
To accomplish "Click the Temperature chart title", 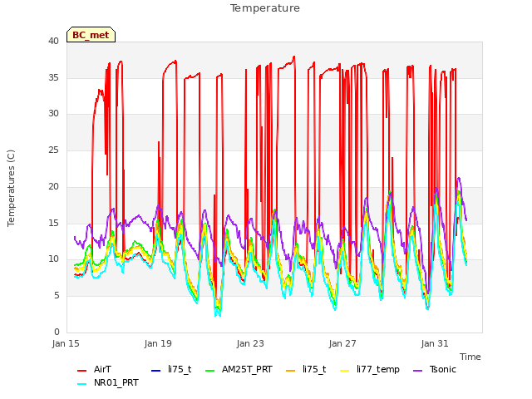I will pos(265,8).
